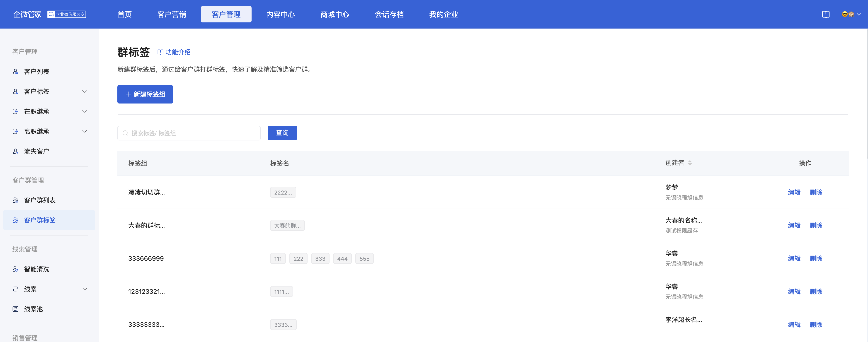Screen dimensions: 868x342
Task: Expand the 离职继承 submenu chevron
Action: (x=85, y=131)
